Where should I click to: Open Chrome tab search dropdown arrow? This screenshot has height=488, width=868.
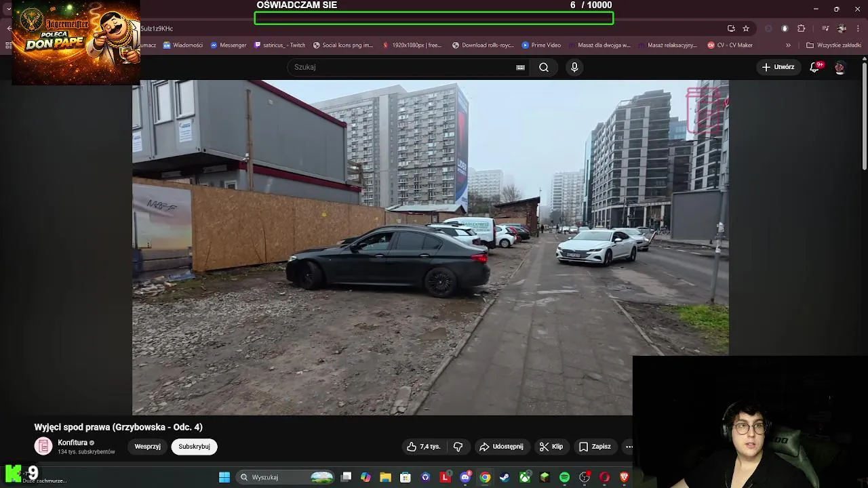click(x=7, y=9)
